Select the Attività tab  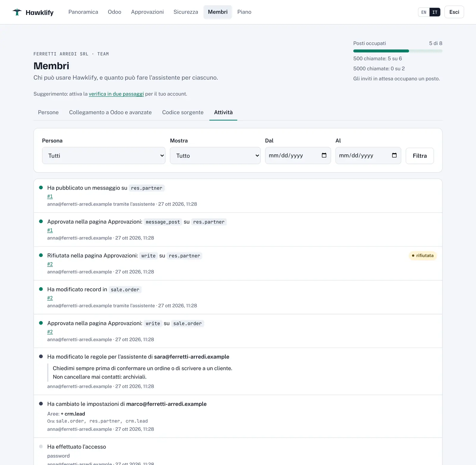pos(223,112)
